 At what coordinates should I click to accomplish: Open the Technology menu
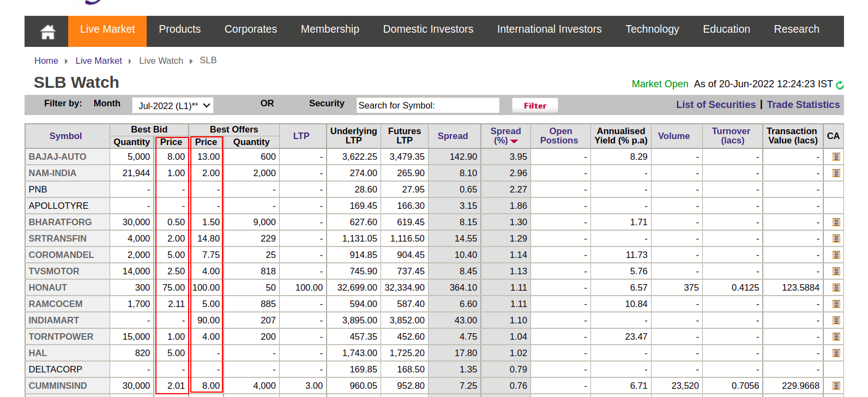coord(652,29)
